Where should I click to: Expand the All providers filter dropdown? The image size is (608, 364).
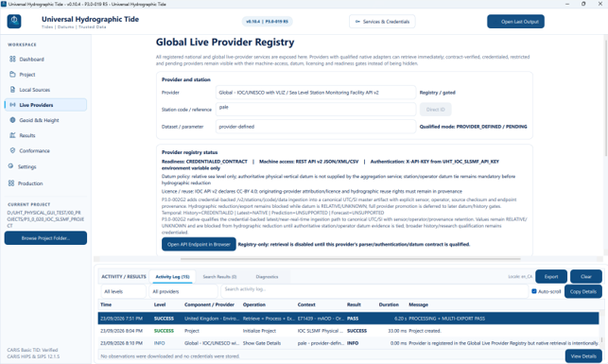183,291
